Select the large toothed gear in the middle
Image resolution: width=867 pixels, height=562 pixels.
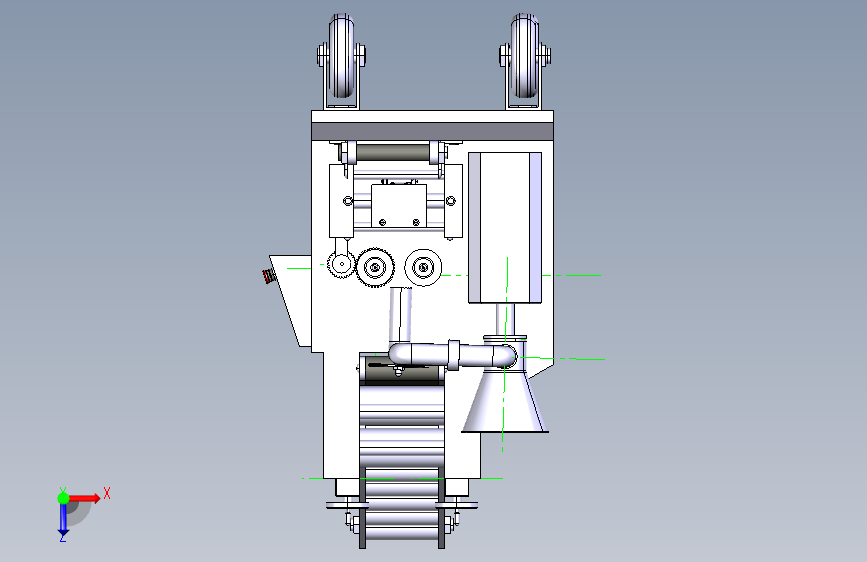(375, 268)
